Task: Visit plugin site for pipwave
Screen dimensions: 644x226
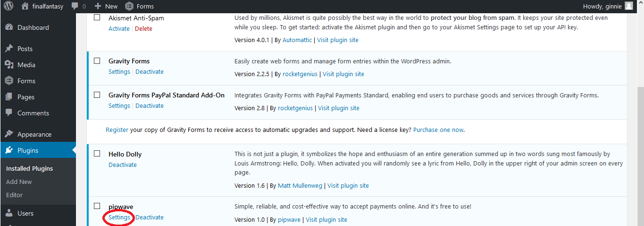Action: [326, 219]
